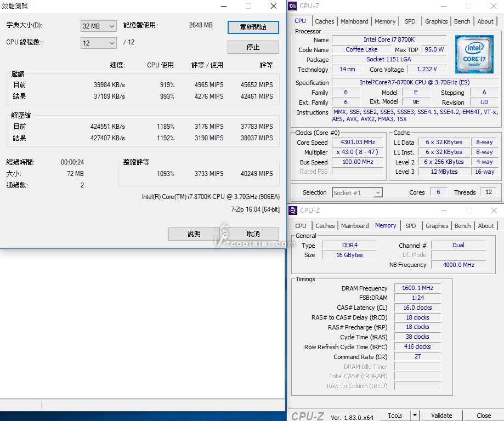Viewport: 504px width, 421px height.
Task: Click the Cores count value 6
Action: [x=438, y=192]
